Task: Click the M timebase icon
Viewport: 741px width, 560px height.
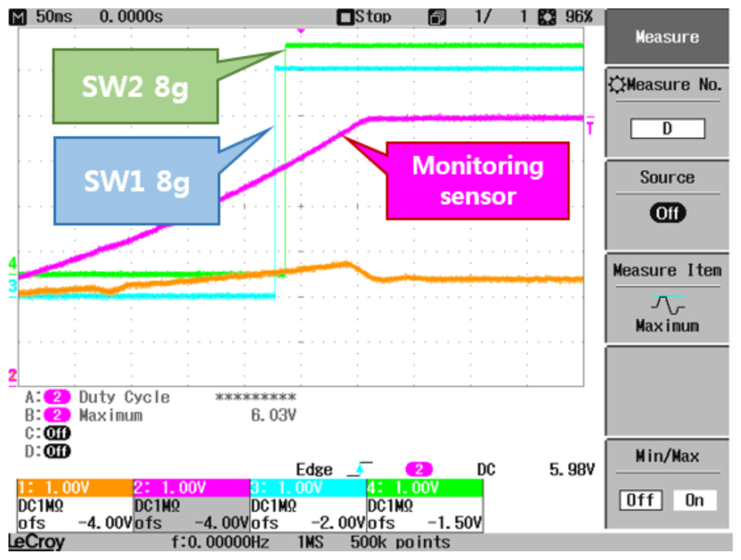Action: click(x=17, y=17)
